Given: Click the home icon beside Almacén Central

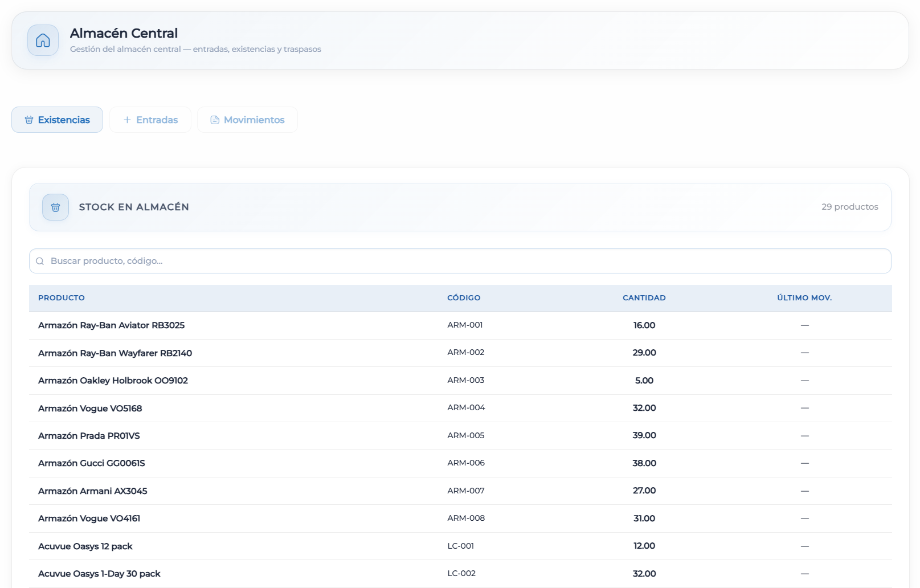Looking at the screenshot, I should [x=43, y=40].
